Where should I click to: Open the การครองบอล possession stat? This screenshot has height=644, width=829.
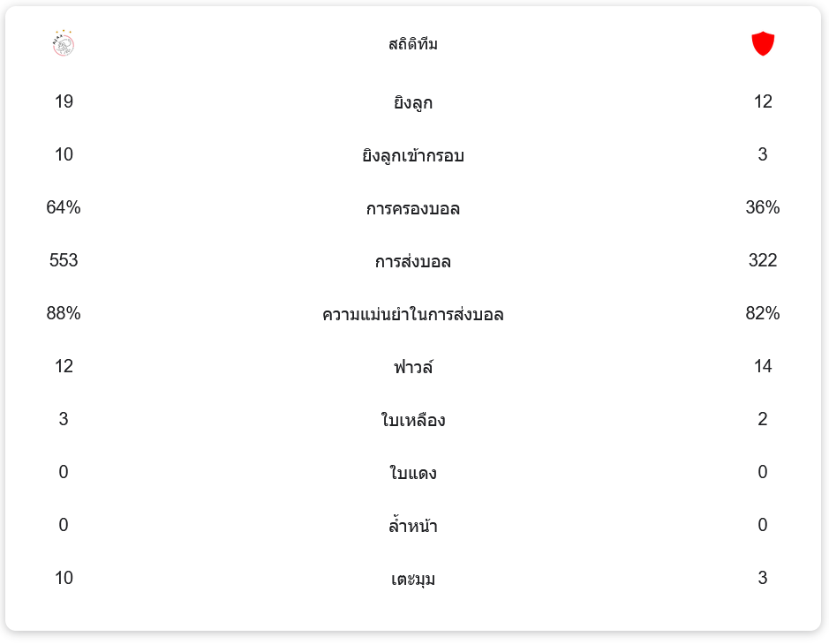coord(413,208)
